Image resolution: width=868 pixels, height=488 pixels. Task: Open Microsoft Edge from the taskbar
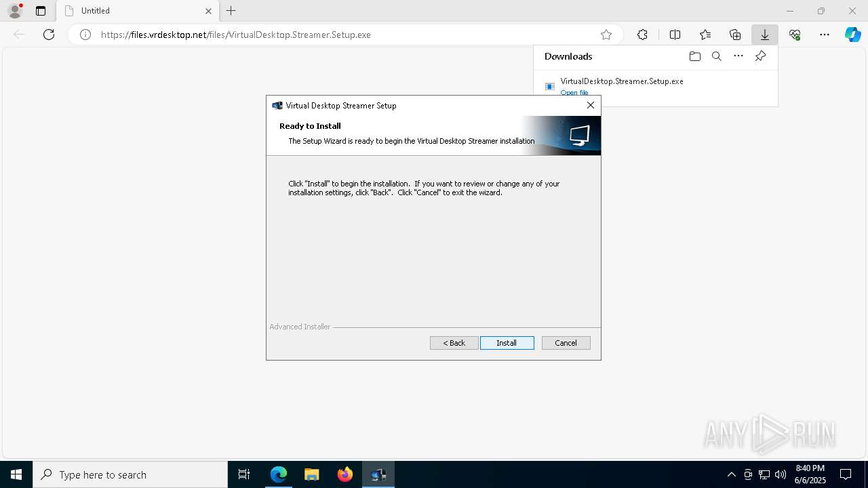279,474
